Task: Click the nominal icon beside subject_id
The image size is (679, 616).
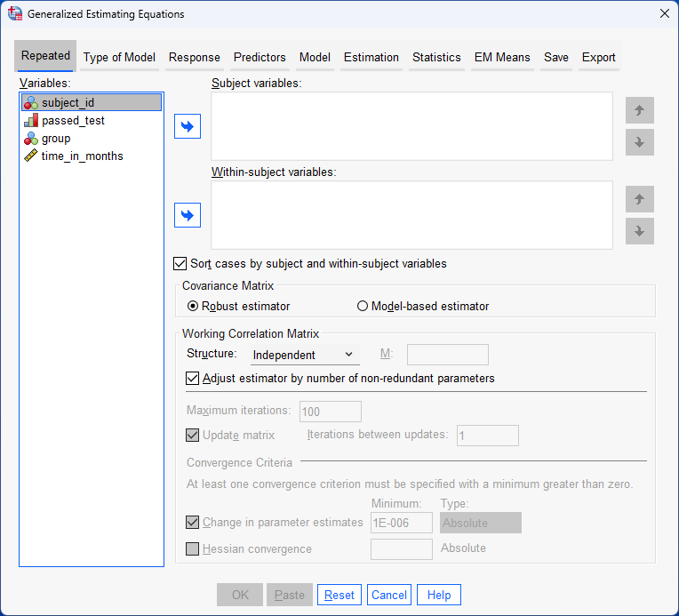Action: tap(31, 103)
